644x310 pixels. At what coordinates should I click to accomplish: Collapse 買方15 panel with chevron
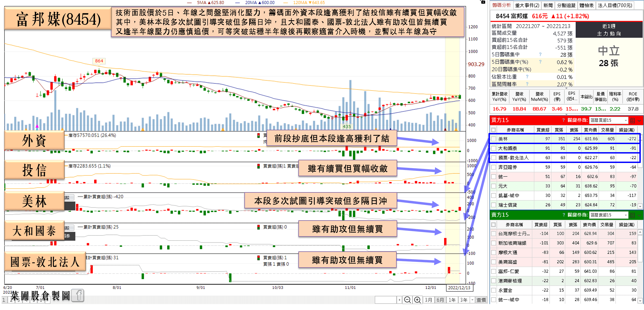coord(639,121)
